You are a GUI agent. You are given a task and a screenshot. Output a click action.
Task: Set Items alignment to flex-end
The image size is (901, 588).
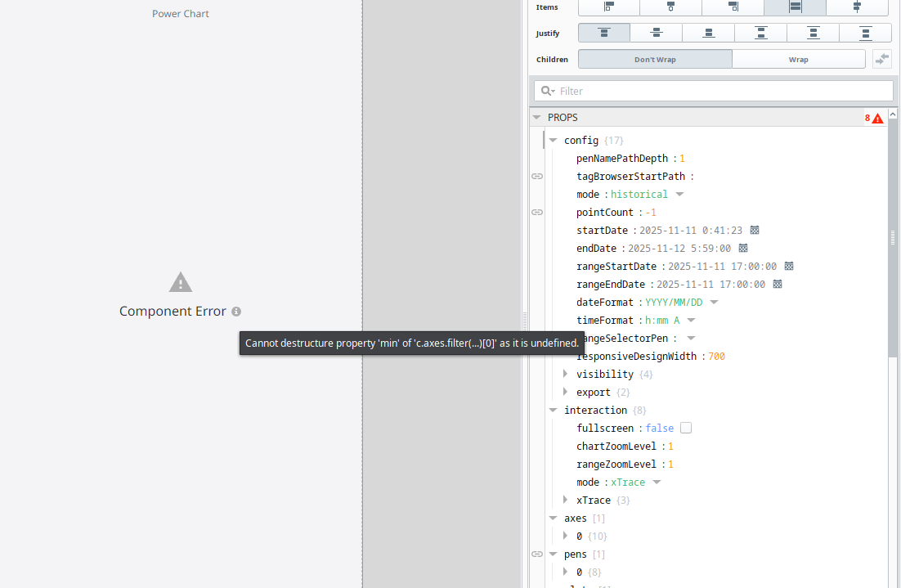(x=733, y=7)
